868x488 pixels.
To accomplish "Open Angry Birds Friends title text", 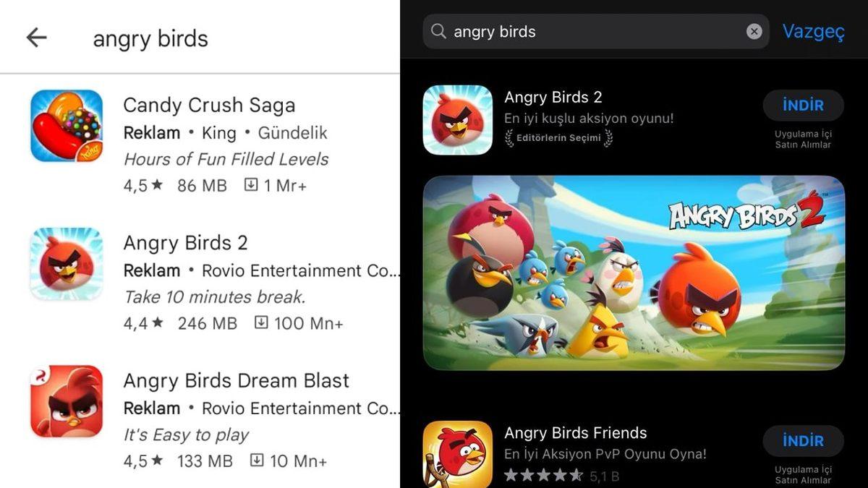I will point(576,433).
